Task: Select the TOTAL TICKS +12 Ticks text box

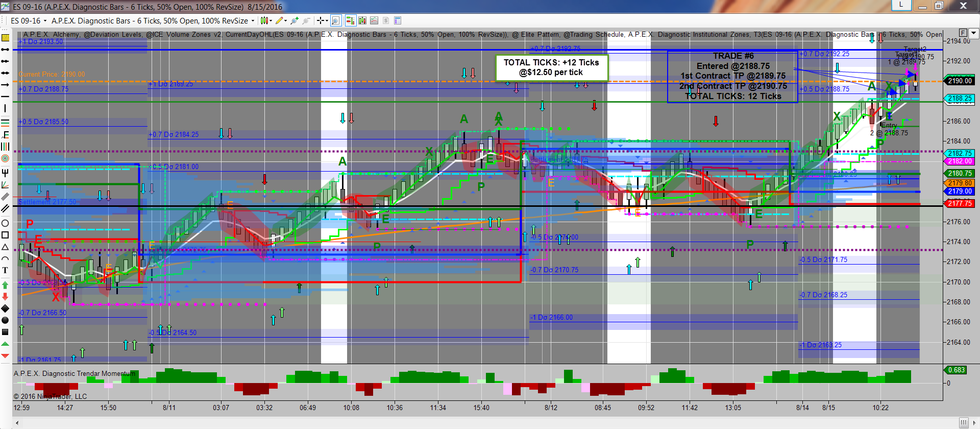Action: [x=551, y=67]
